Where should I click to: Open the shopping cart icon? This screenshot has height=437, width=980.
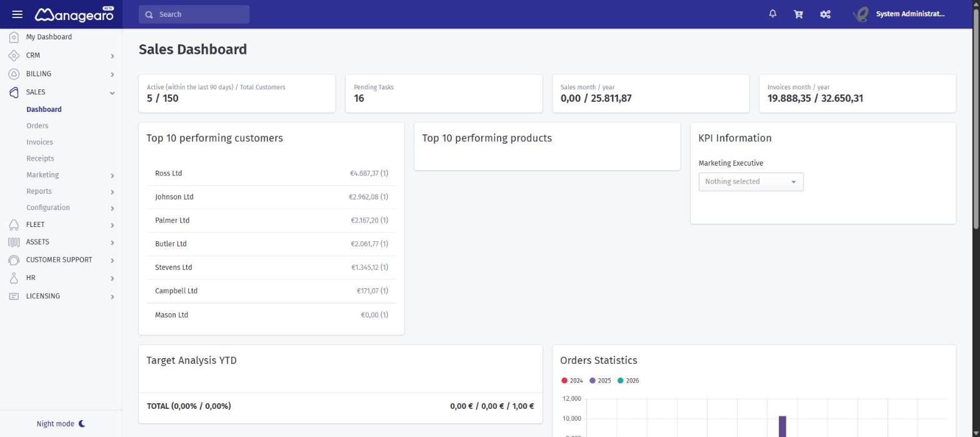pos(798,14)
